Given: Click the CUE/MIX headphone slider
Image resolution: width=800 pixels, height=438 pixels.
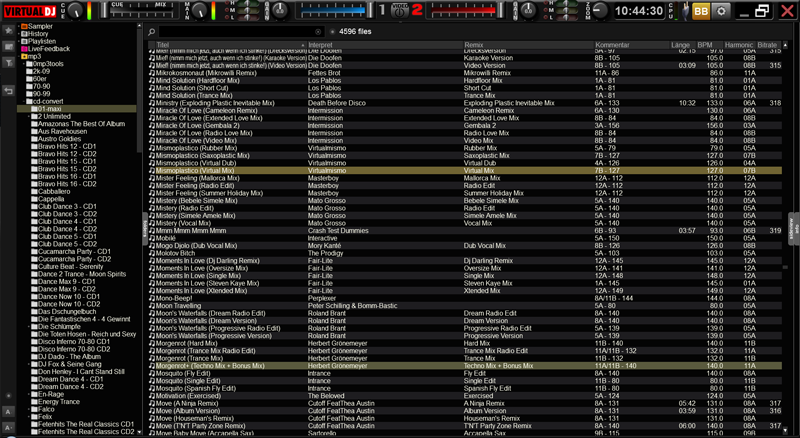Looking at the screenshot, I should pyautogui.click(x=139, y=11).
